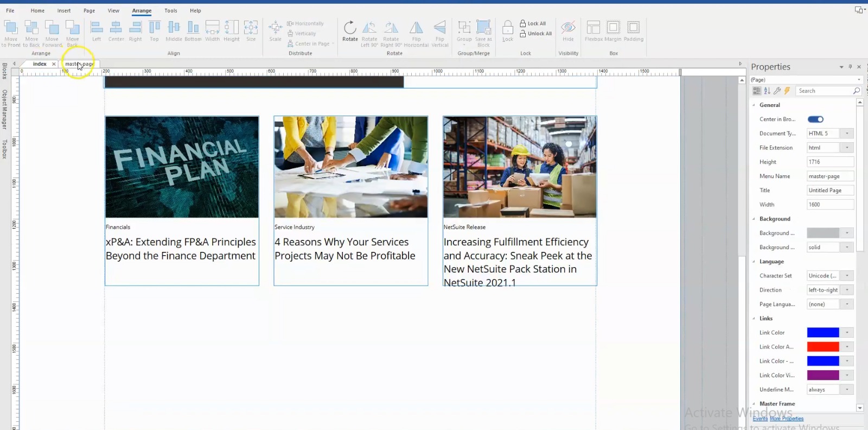The image size is (868, 430).
Task: Click Unlock All button
Action: [535, 34]
